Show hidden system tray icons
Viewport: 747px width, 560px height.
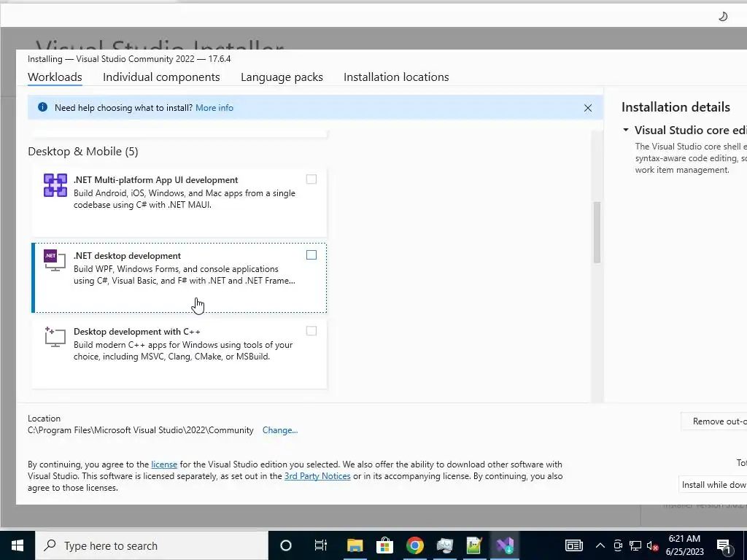[x=600, y=545]
